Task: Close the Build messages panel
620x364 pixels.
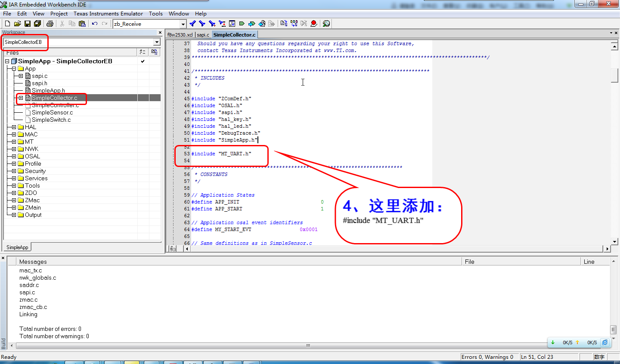Action: pyautogui.click(x=3, y=258)
